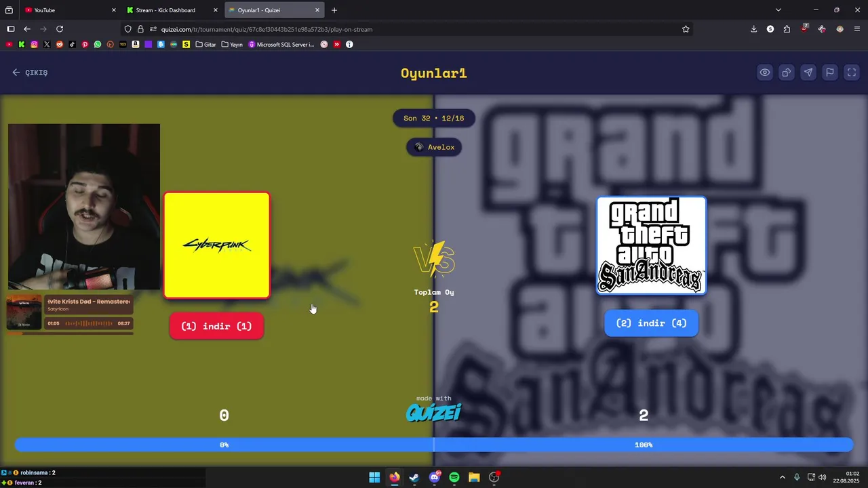The height and width of the screenshot is (488, 868).
Task: Open the Windows Start menu
Action: (x=374, y=477)
